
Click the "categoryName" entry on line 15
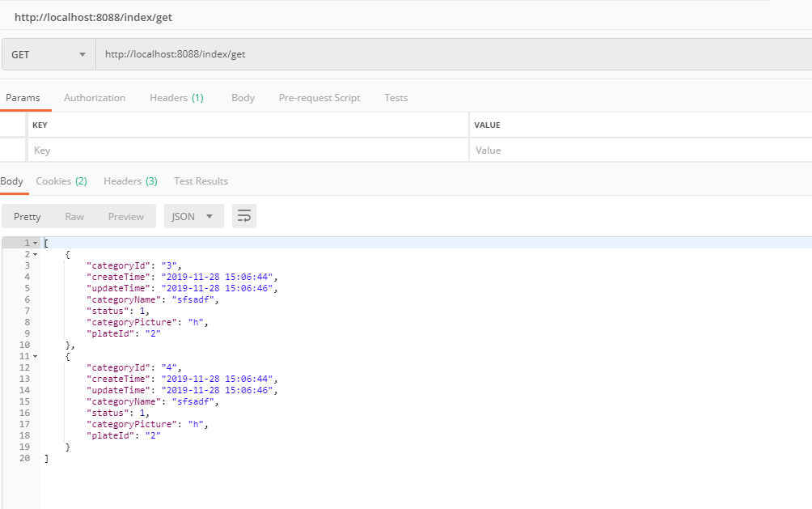153,402
